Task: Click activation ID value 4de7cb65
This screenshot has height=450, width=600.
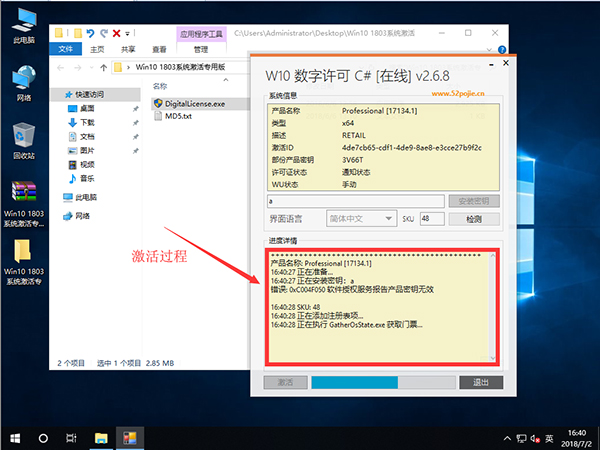Action: tap(412, 148)
